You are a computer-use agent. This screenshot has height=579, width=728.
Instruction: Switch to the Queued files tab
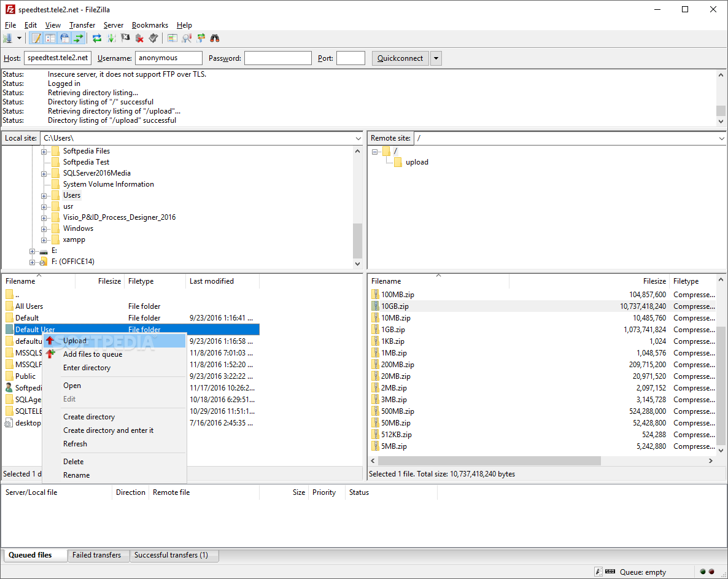(34, 555)
